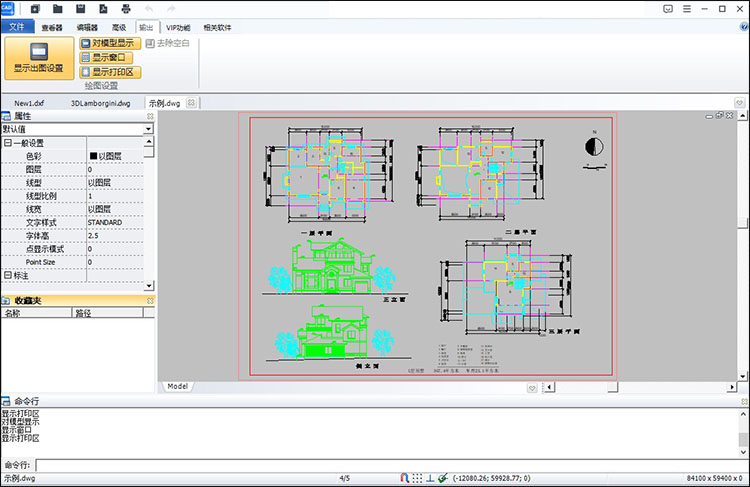Toggle the green check icon in status bar
This screenshot has height=487, width=750.
[x=443, y=478]
